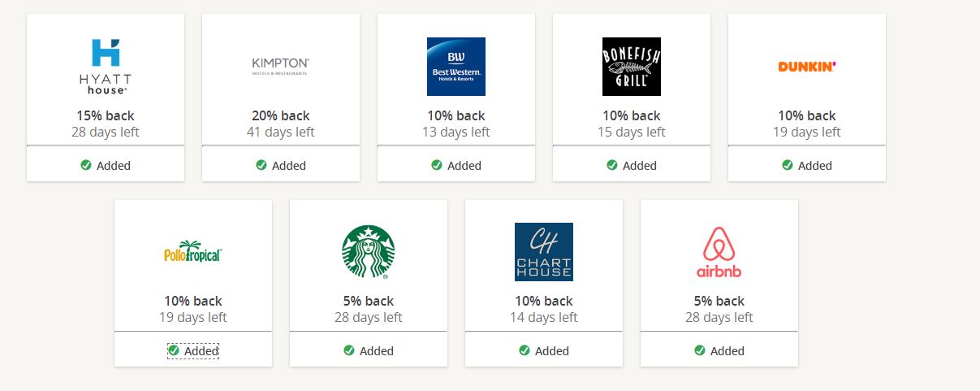Click the Pollo Tropical logo
The image size is (980, 391).
[x=192, y=251]
